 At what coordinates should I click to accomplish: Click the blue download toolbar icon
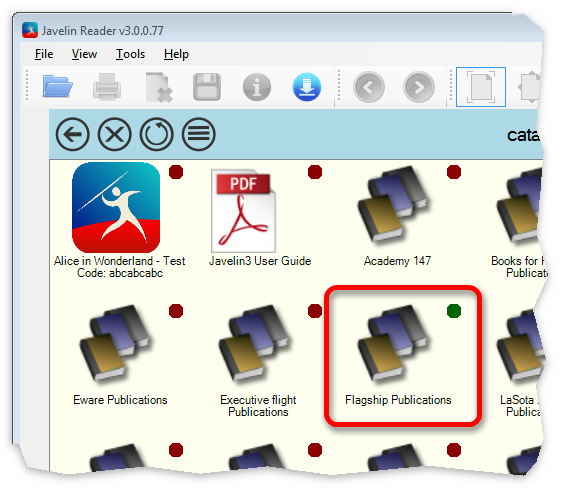click(307, 87)
